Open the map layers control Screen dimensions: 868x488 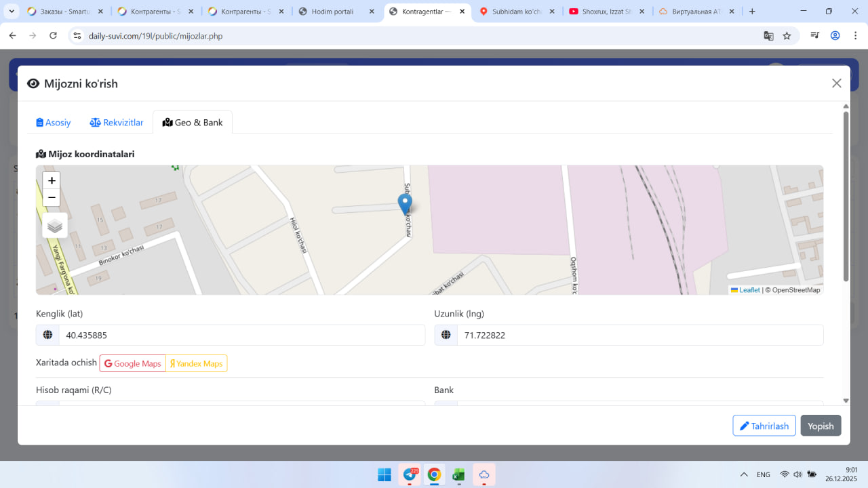pos(55,226)
